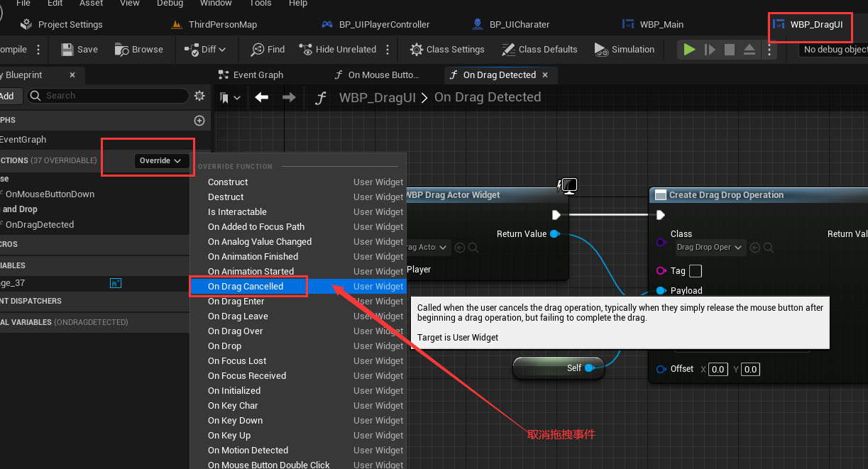Click the Save toolbar button
The width and height of the screenshot is (868, 469).
click(x=79, y=49)
